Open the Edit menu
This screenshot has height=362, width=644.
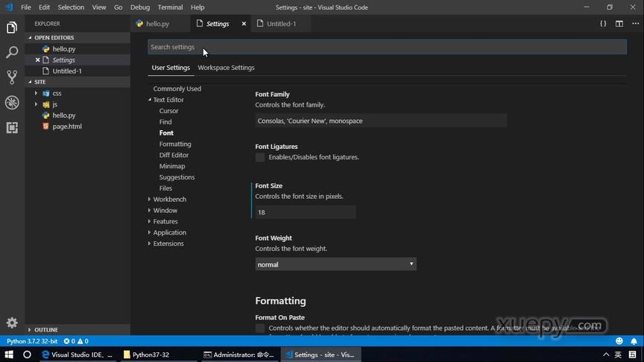tap(44, 7)
